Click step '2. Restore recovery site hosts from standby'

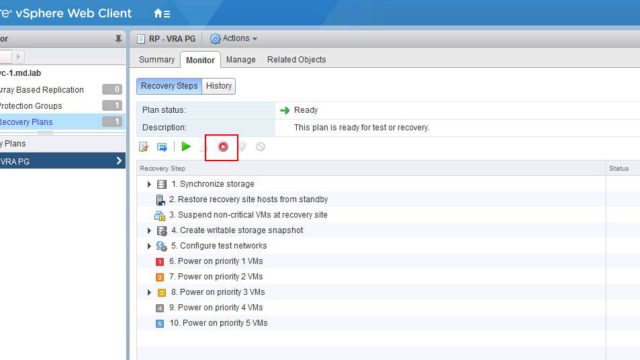[x=249, y=200]
